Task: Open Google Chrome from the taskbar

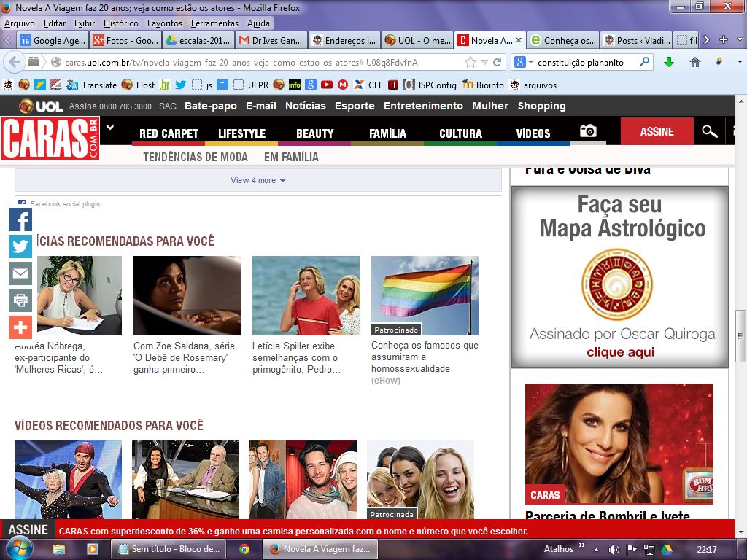Action: tap(244, 549)
